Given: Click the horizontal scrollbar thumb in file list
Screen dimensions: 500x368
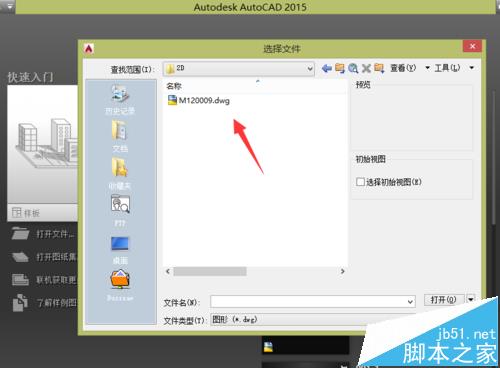Looking at the screenshot, I should tap(210, 271).
